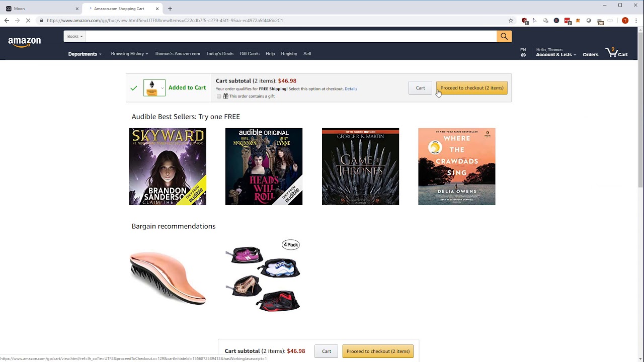Open the Chrome profile avatar T
This screenshot has width=644, height=362.
(625, 21)
